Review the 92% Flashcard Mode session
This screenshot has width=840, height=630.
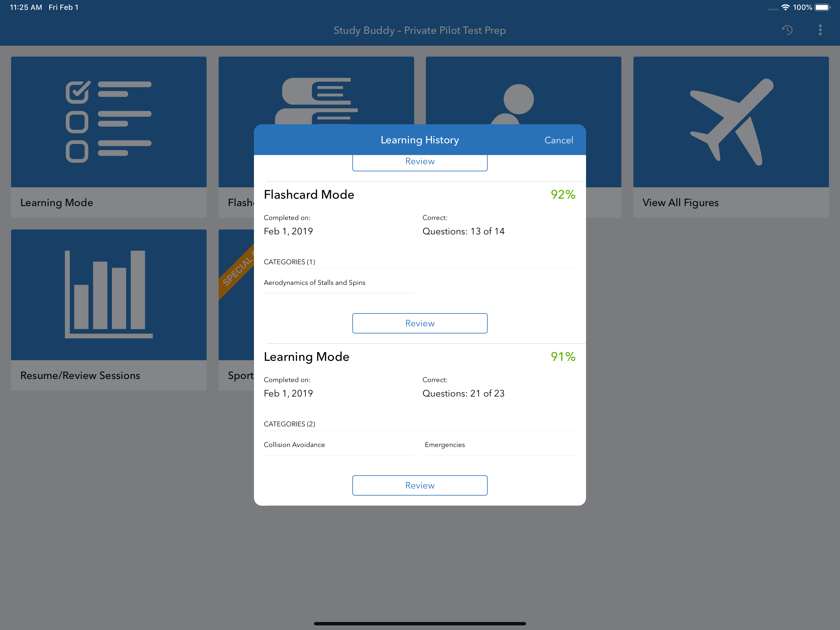[x=420, y=323]
